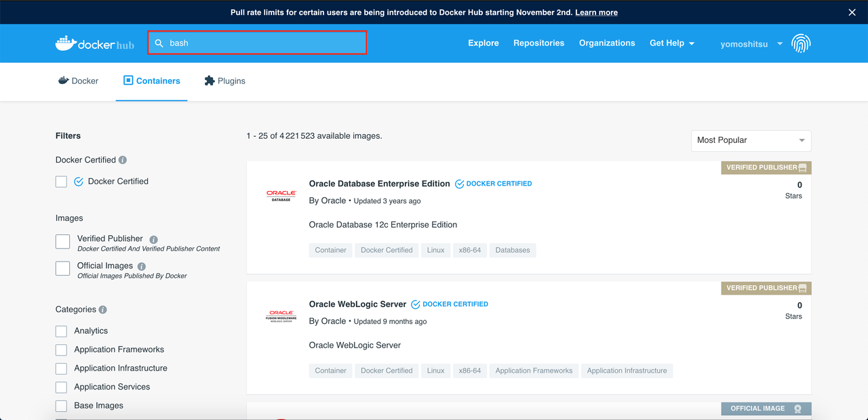The width and height of the screenshot is (868, 420).
Task: Click the search field containing bash
Action: point(258,43)
